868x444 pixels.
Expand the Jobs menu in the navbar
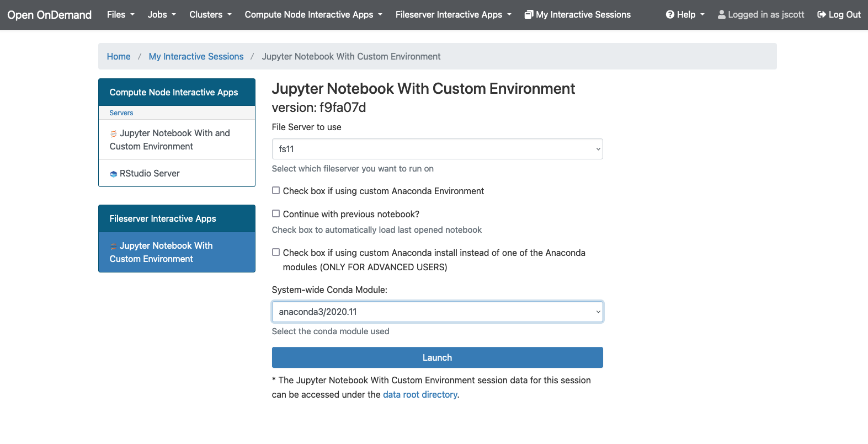coord(162,14)
